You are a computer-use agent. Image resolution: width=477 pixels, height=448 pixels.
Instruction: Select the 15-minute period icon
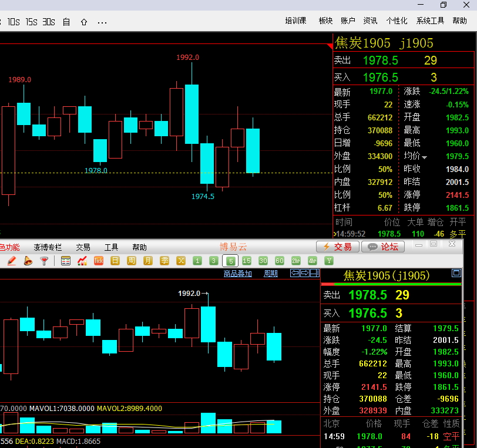(x=247, y=261)
